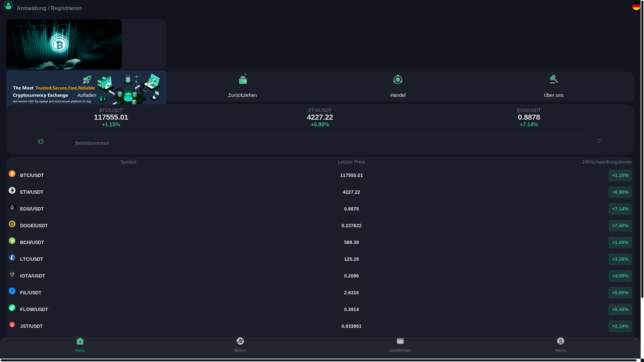Viewport: 644px width, 362px height.
Task: Select the ETH/USDT ticker card
Action: click(x=320, y=118)
